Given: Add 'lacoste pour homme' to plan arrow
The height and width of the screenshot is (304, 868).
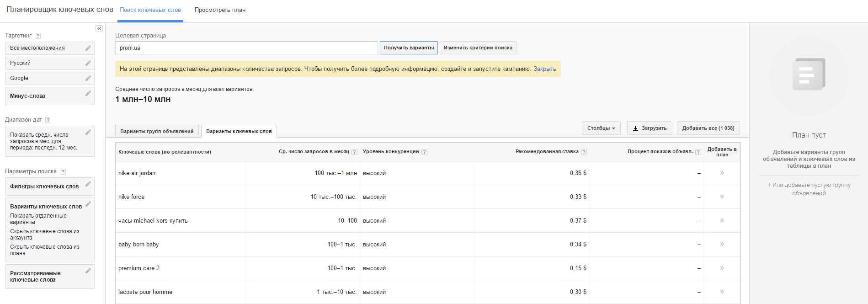Looking at the screenshot, I should 722,292.
